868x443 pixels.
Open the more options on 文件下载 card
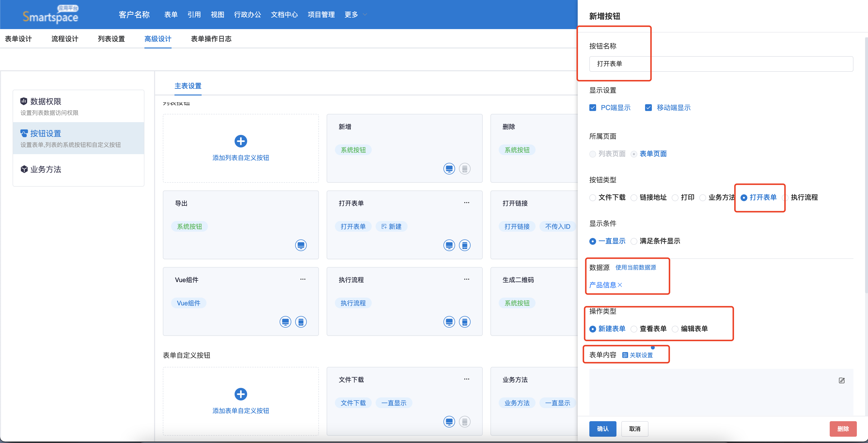[x=466, y=379]
